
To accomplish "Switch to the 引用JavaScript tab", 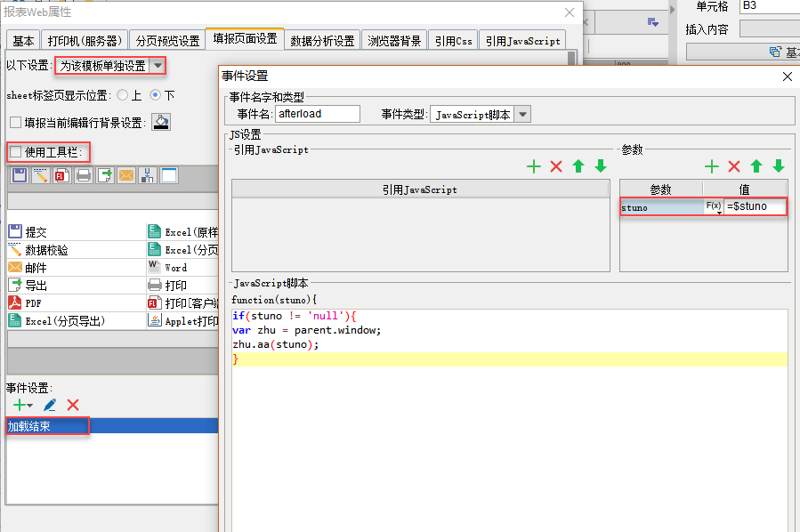I will [523, 41].
